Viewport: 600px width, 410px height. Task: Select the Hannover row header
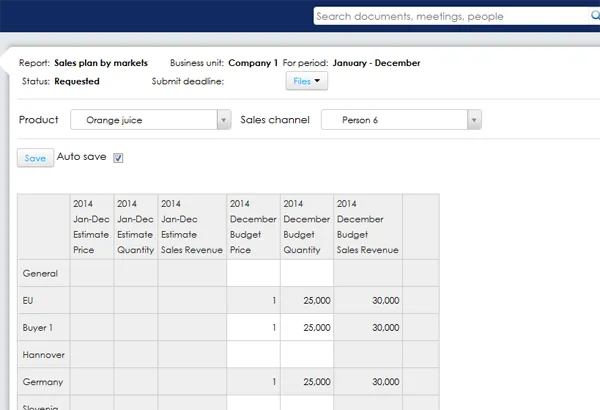(x=44, y=355)
